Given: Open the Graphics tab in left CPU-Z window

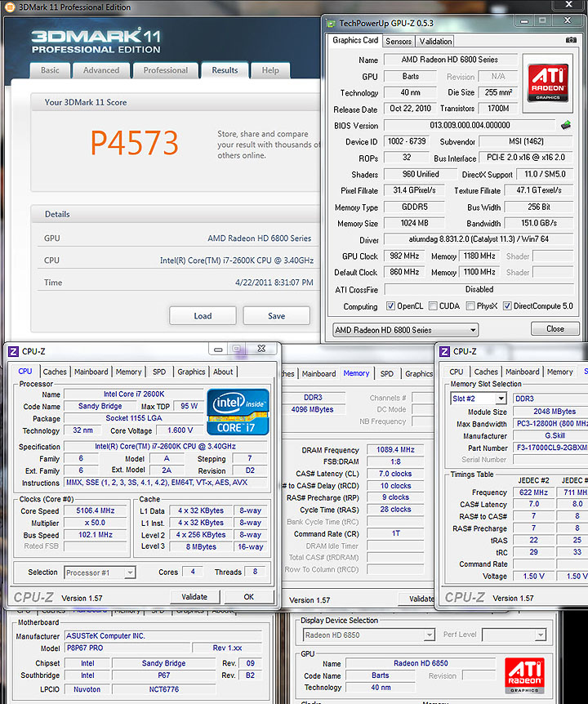Looking at the screenshot, I should [191, 372].
